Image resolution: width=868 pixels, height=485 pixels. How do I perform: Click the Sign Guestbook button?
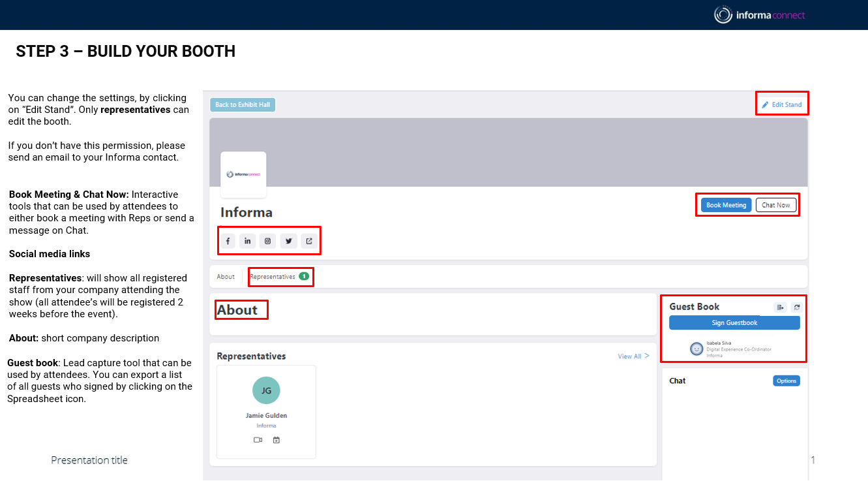[x=734, y=322]
